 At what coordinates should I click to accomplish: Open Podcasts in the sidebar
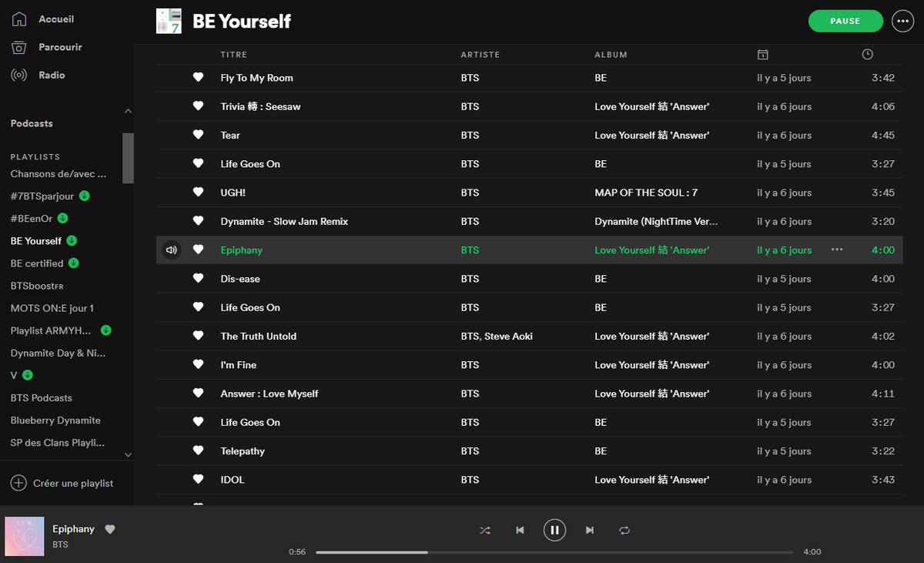point(32,123)
